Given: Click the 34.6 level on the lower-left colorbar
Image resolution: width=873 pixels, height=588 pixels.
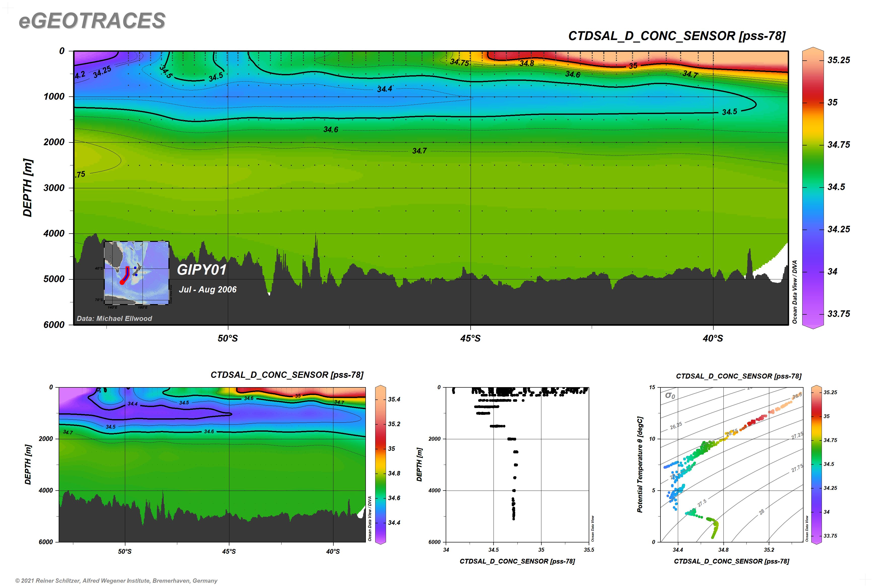Looking at the screenshot, I should click(380, 498).
